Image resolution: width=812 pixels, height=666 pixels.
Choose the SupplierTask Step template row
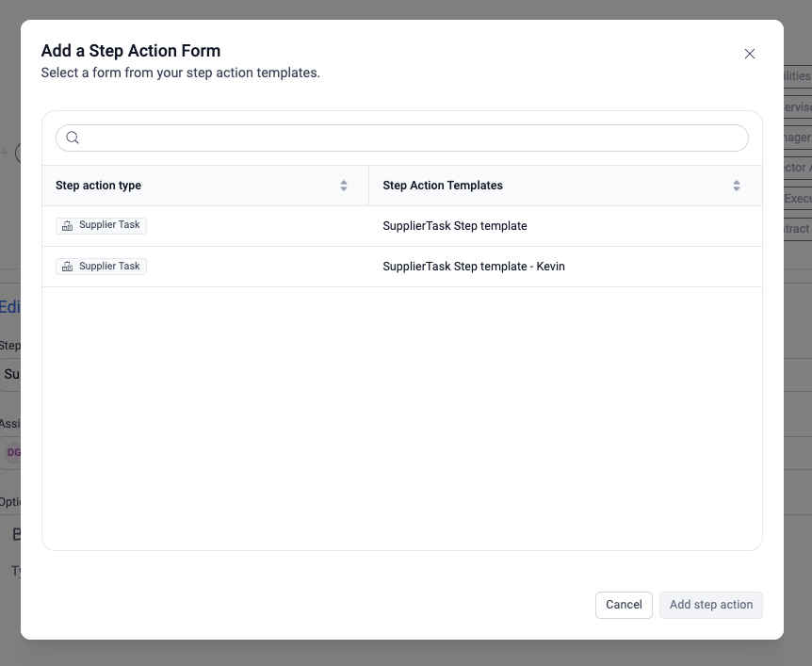pyautogui.click(x=455, y=226)
